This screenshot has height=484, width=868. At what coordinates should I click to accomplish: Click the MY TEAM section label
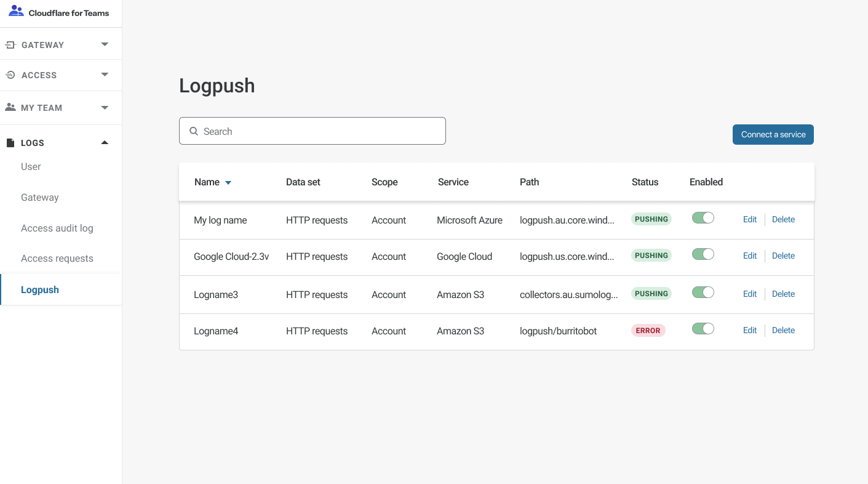tap(41, 108)
